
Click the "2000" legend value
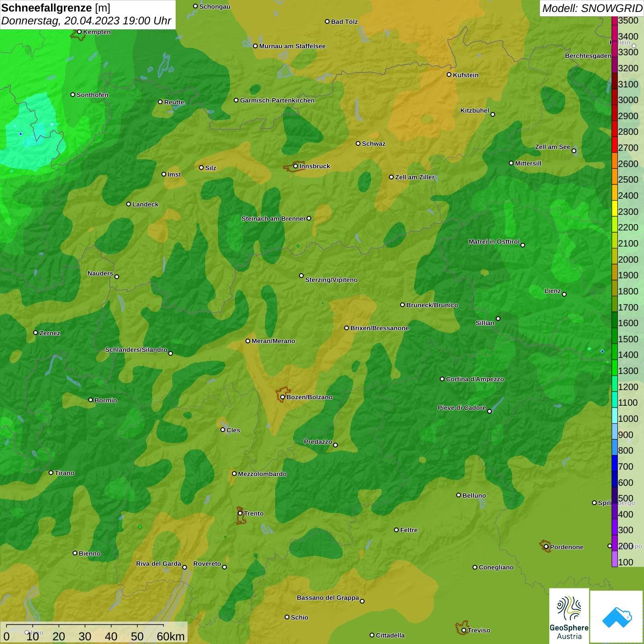[x=628, y=259]
